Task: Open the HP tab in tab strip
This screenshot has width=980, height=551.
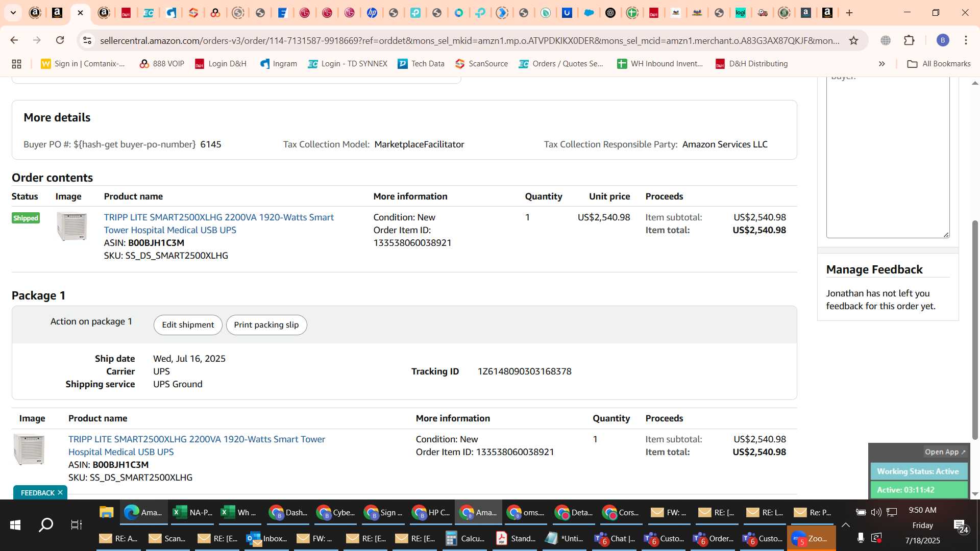Action: coord(372,13)
